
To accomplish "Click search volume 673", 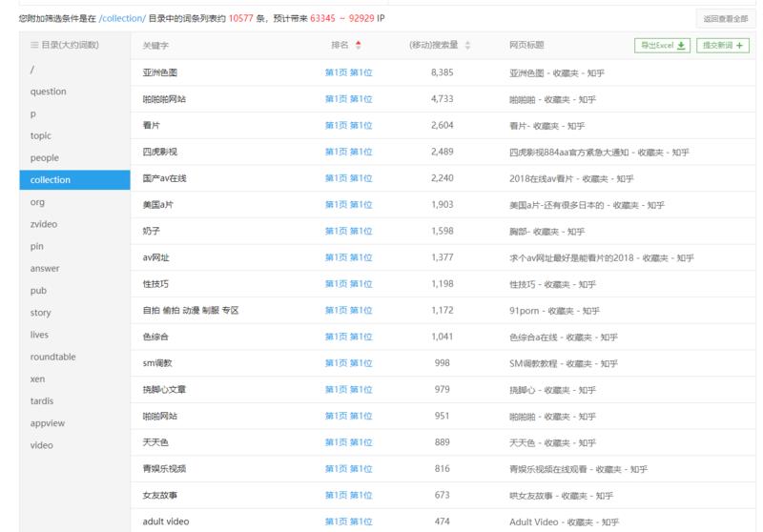I will tap(442, 495).
